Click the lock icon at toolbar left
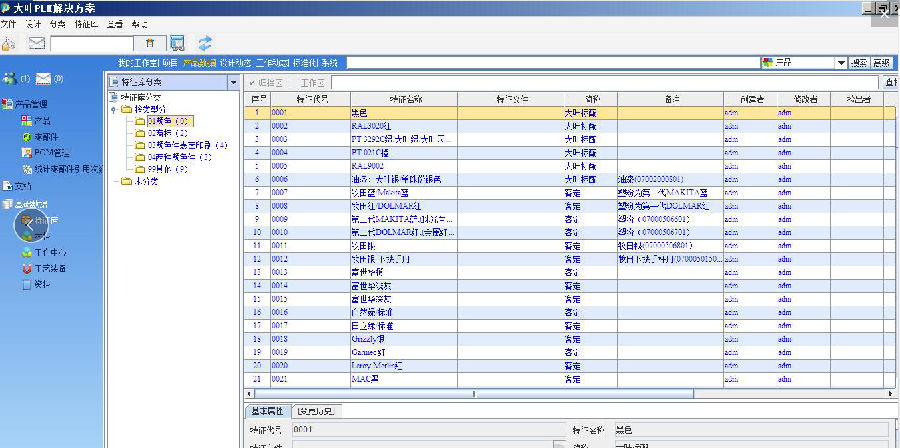The width and height of the screenshot is (900, 448). 9,42
